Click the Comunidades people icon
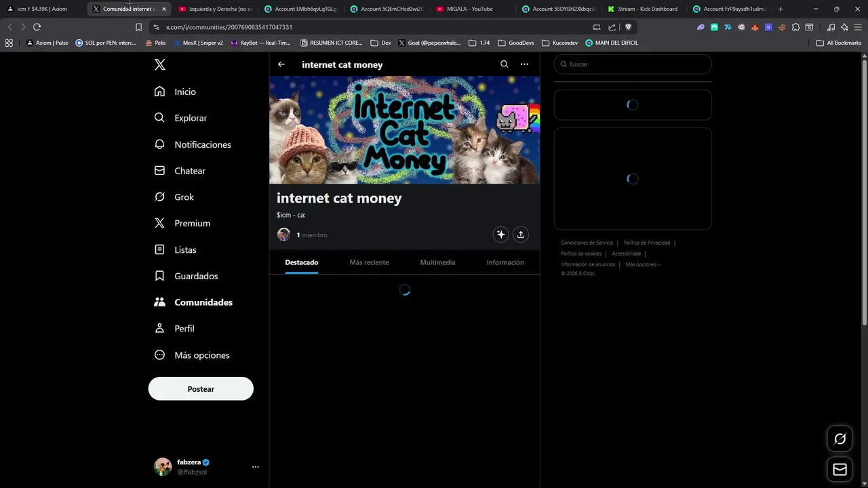868x488 pixels. pyautogui.click(x=159, y=302)
